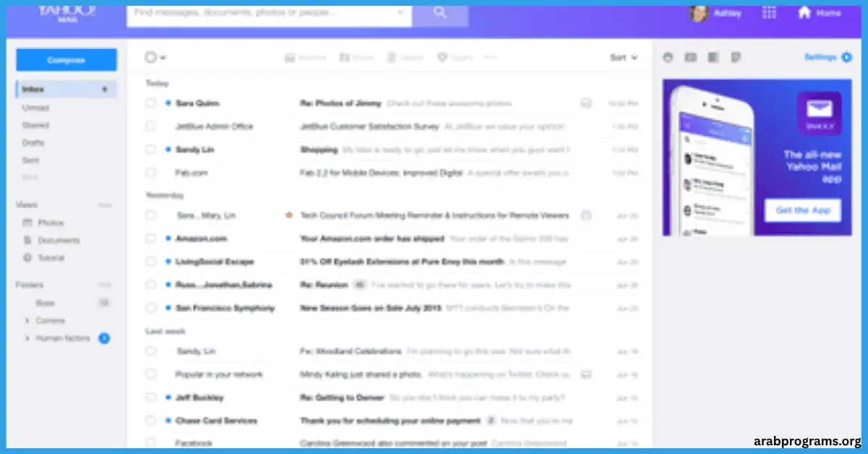
Task: Open the Inbox folder
Action: point(66,90)
